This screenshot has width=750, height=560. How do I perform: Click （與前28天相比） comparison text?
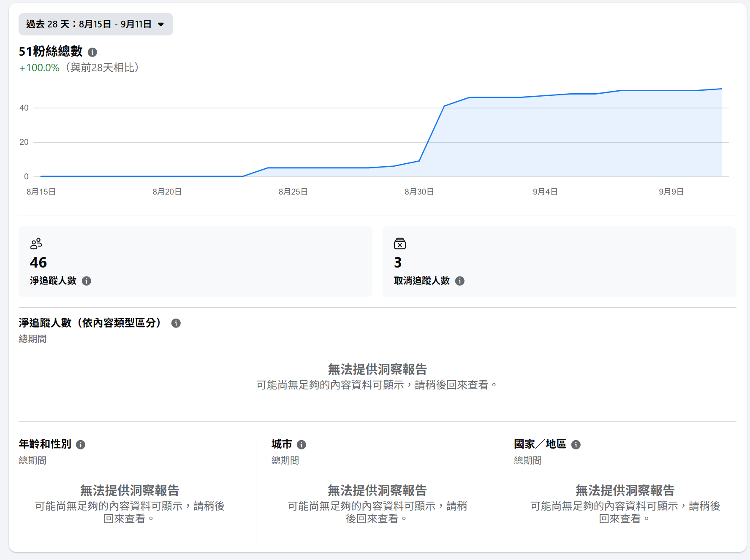pyautogui.click(x=102, y=68)
